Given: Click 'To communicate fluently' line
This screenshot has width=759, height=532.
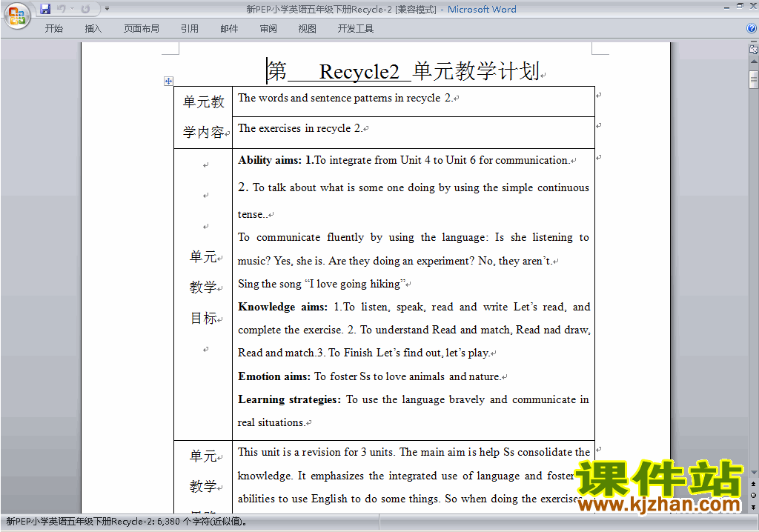Looking at the screenshot, I should [414, 237].
